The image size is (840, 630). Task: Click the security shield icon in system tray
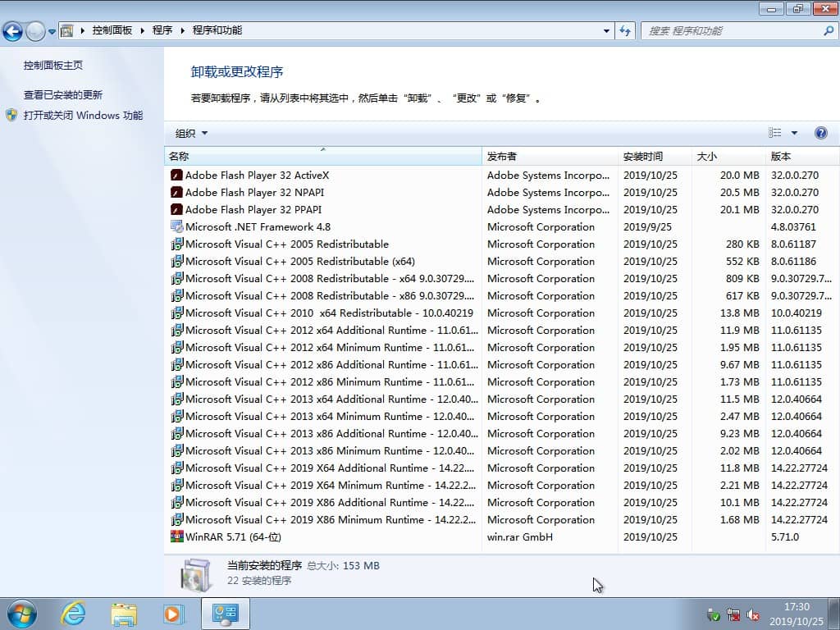(713, 614)
